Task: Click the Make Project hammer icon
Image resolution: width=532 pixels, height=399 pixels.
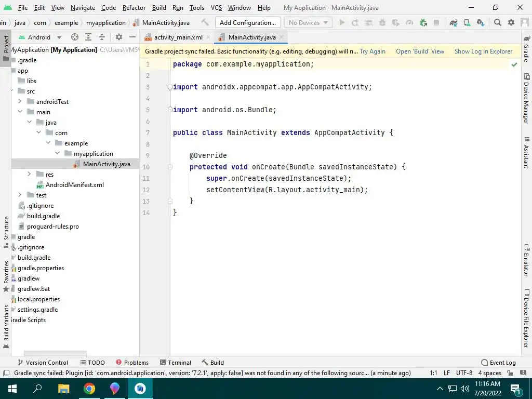Action: 205,22
